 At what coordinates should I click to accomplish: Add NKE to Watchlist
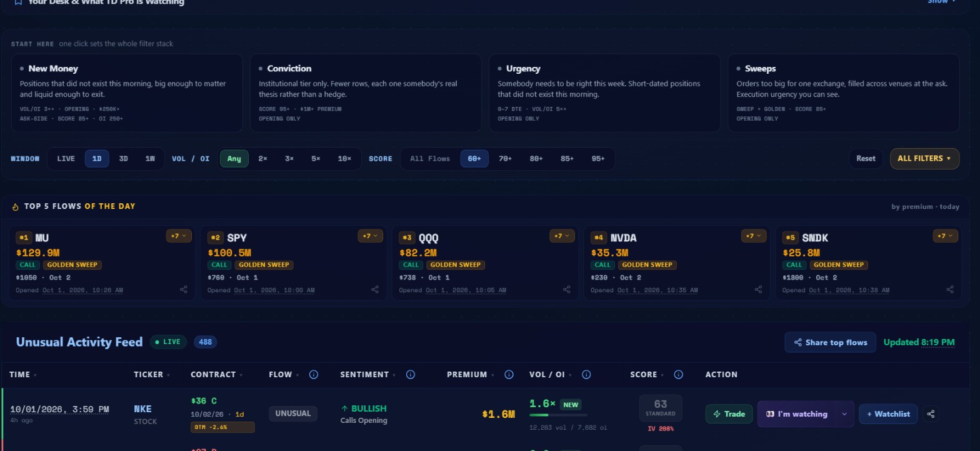pyautogui.click(x=888, y=414)
